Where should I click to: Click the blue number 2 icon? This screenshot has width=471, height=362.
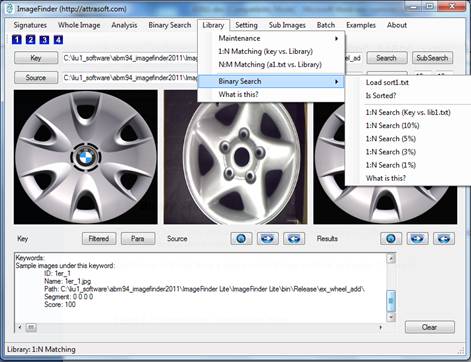pyautogui.click(x=30, y=40)
